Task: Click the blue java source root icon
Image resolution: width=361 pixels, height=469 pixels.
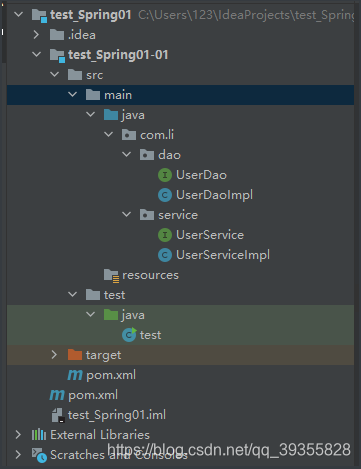Action: 111,115
